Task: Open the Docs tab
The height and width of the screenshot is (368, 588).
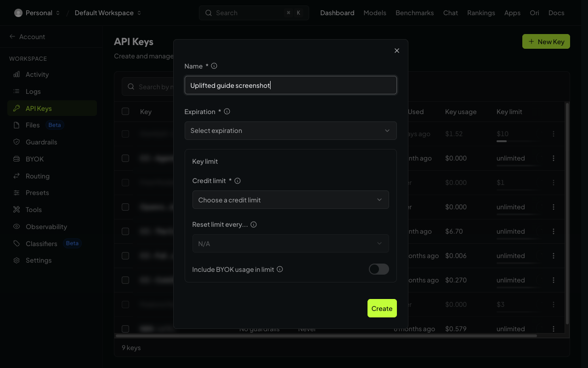Action: pos(556,13)
